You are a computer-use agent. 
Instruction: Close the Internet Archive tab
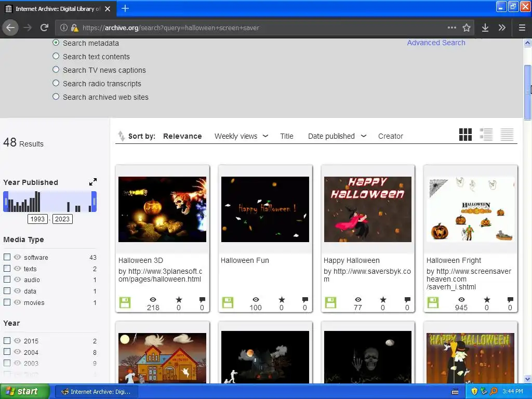tap(108, 9)
